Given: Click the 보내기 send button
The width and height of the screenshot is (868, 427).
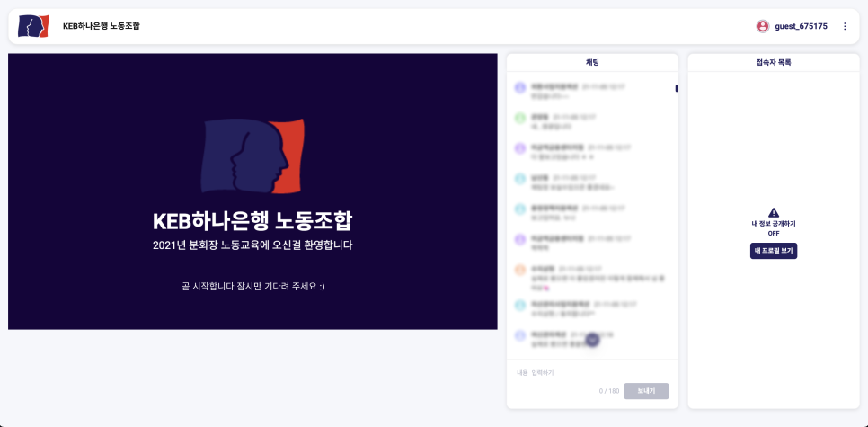Looking at the screenshot, I should pos(646,391).
